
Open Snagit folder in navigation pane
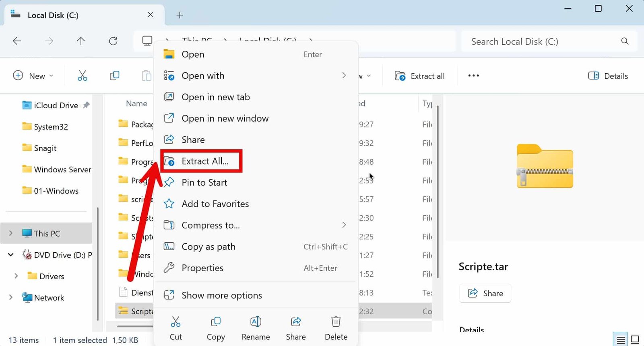39,148
